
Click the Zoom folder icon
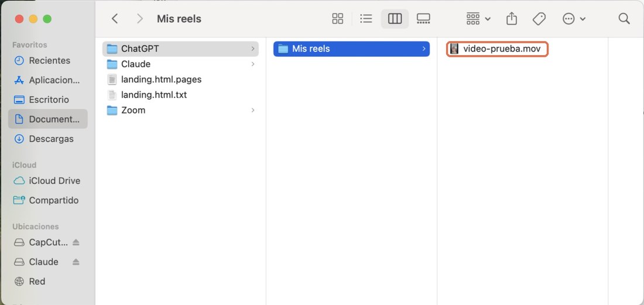112,110
